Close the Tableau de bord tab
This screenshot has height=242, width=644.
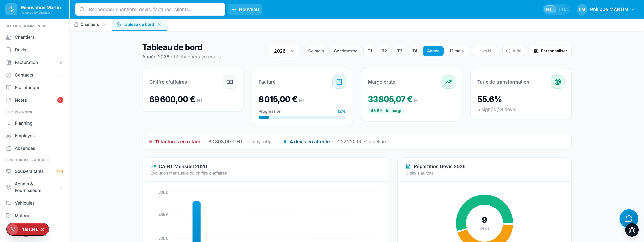click(159, 25)
